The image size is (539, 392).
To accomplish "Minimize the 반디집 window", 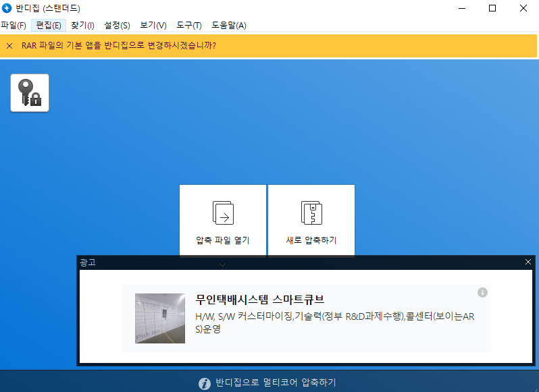I will [462, 8].
